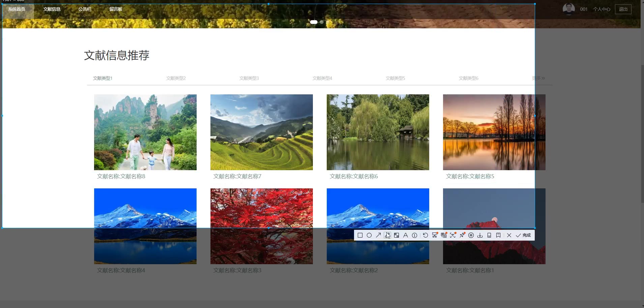Click the caption 文献名称:文献名称7

(x=237, y=176)
